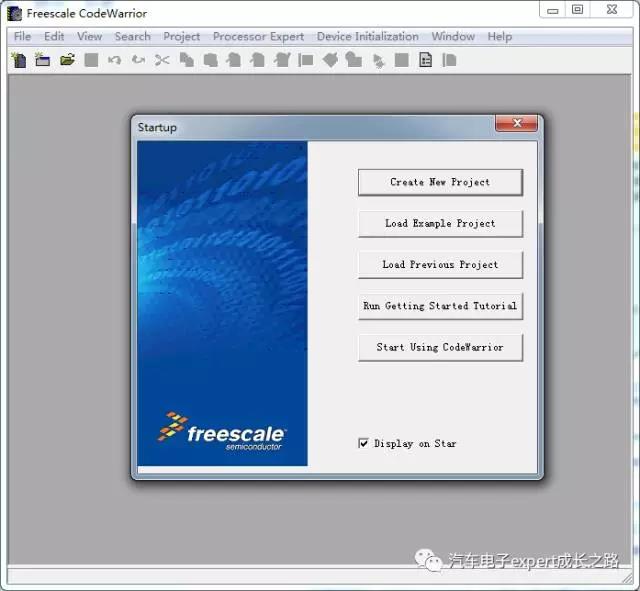Open the File menu
This screenshot has width=640, height=591.
pyautogui.click(x=22, y=36)
